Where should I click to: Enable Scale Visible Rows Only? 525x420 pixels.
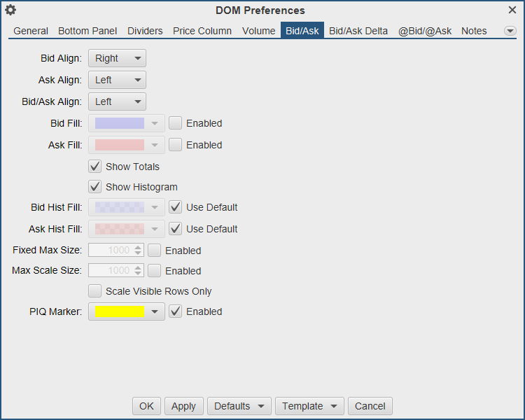(x=95, y=291)
